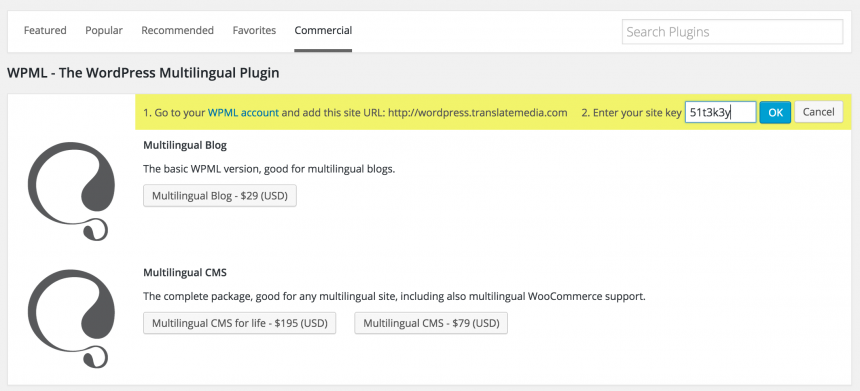The width and height of the screenshot is (860, 391).
Task: Choose Multilingual CMS for life - $195
Action: 239,323
